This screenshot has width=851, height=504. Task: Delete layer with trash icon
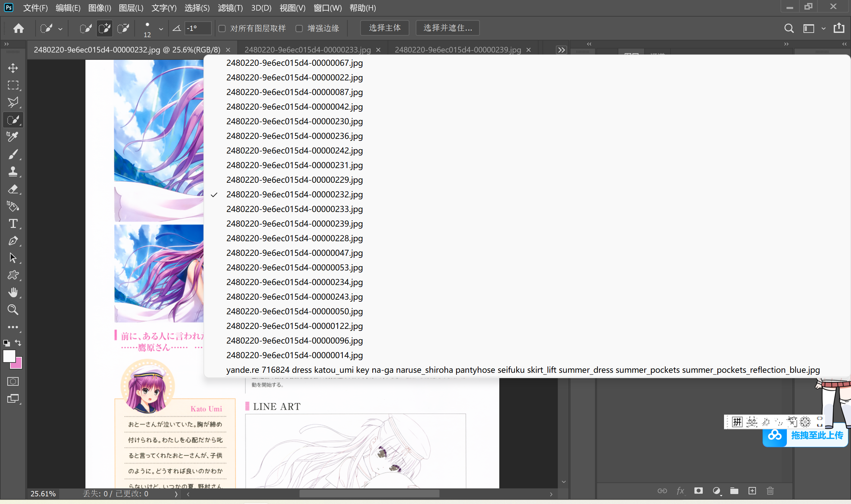pyautogui.click(x=770, y=491)
